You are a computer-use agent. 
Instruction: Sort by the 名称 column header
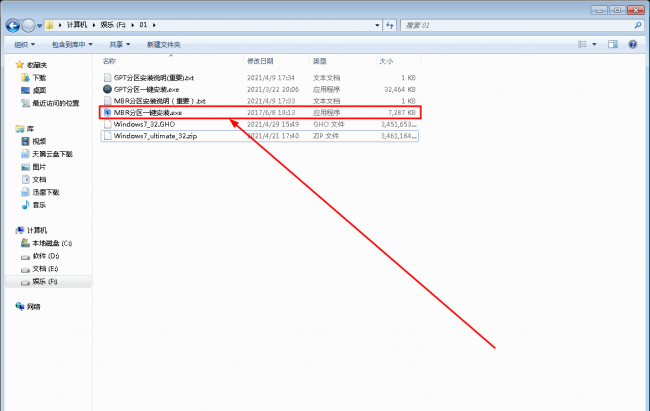[x=109, y=61]
